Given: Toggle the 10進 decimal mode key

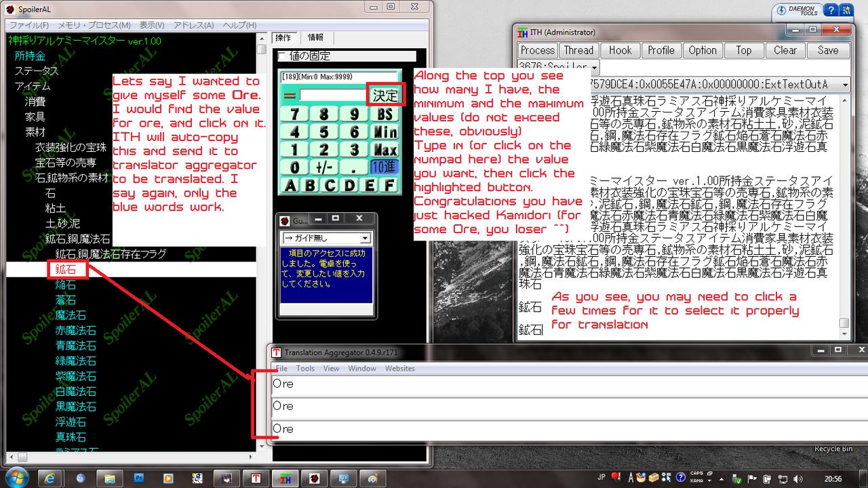Looking at the screenshot, I should pyautogui.click(x=385, y=167).
